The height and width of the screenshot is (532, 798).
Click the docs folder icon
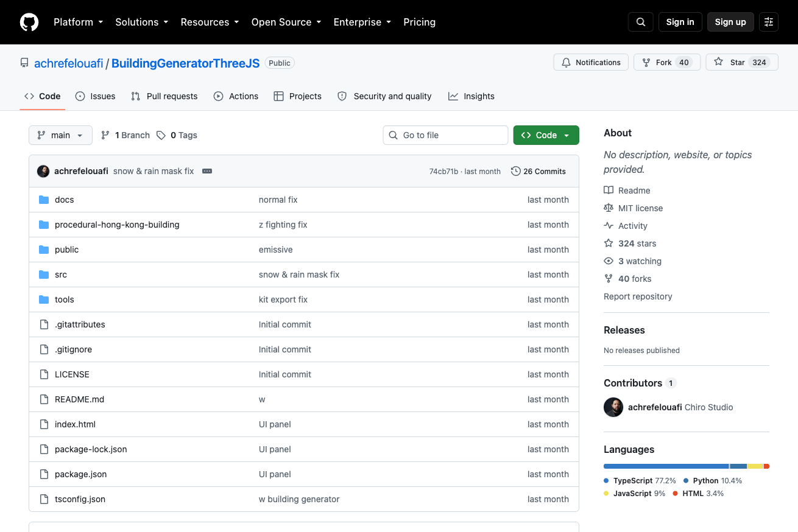click(x=44, y=200)
